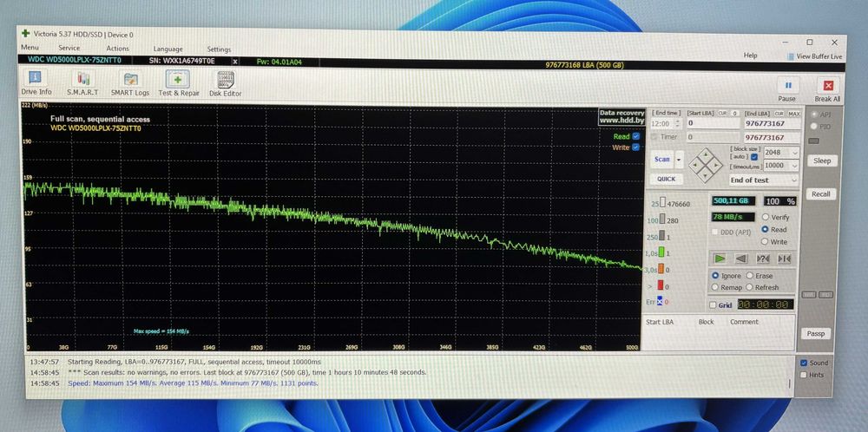Click the up arrow on navigation diamond
This screenshot has height=432, width=868.
(705, 154)
